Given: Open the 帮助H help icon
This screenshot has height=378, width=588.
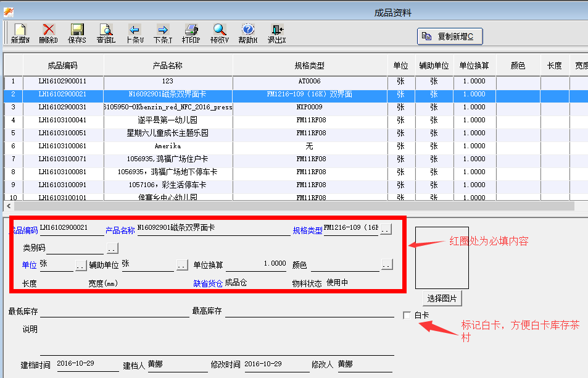Looking at the screenshot, I should pos(248,33).
